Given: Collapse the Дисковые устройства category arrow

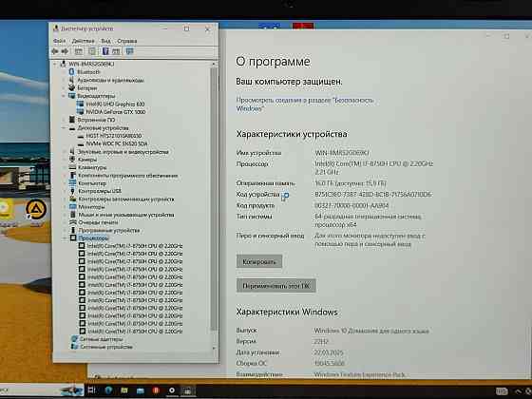Looking at the screenshot, I should (65, 128).
